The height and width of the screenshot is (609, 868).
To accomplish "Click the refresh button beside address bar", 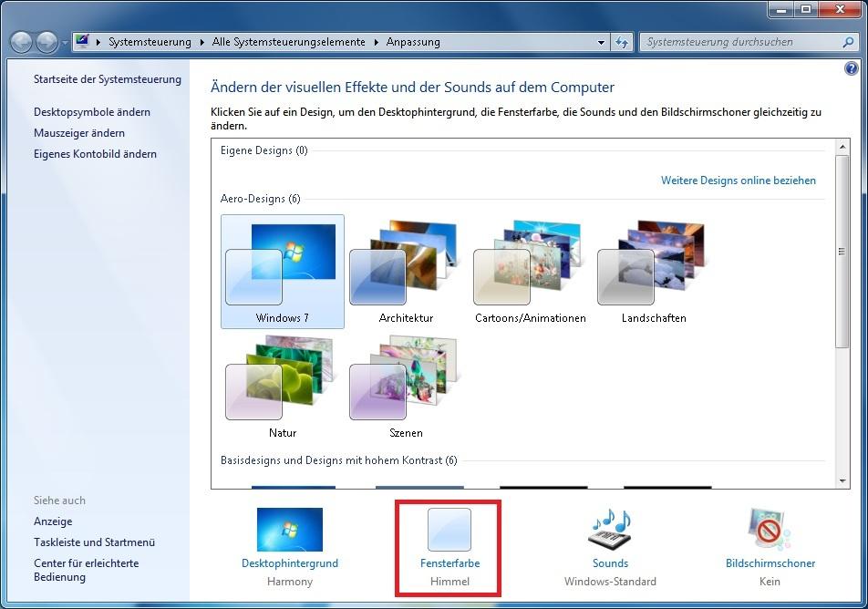I will [623, 42].
